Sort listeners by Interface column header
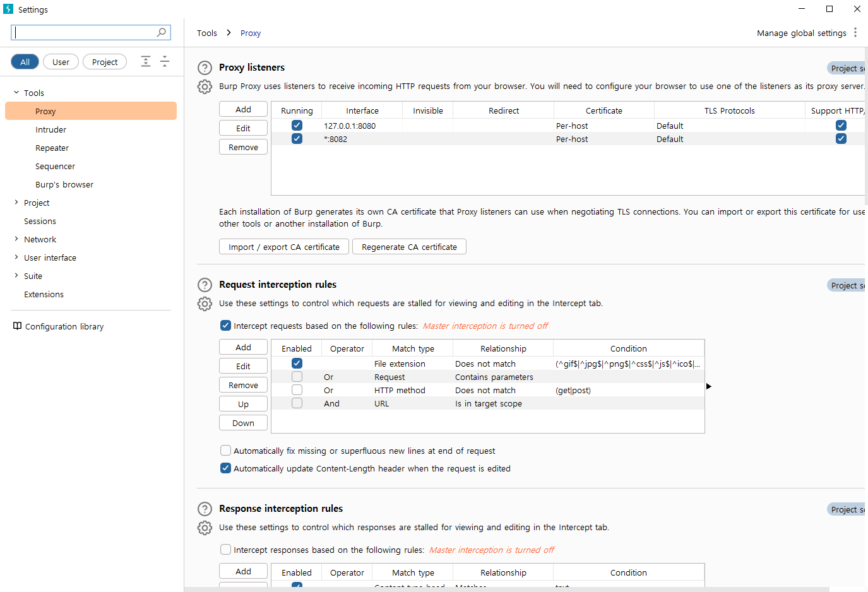This screenshot has width=868, height=592. pyautogui.click(x=362, y=110)
